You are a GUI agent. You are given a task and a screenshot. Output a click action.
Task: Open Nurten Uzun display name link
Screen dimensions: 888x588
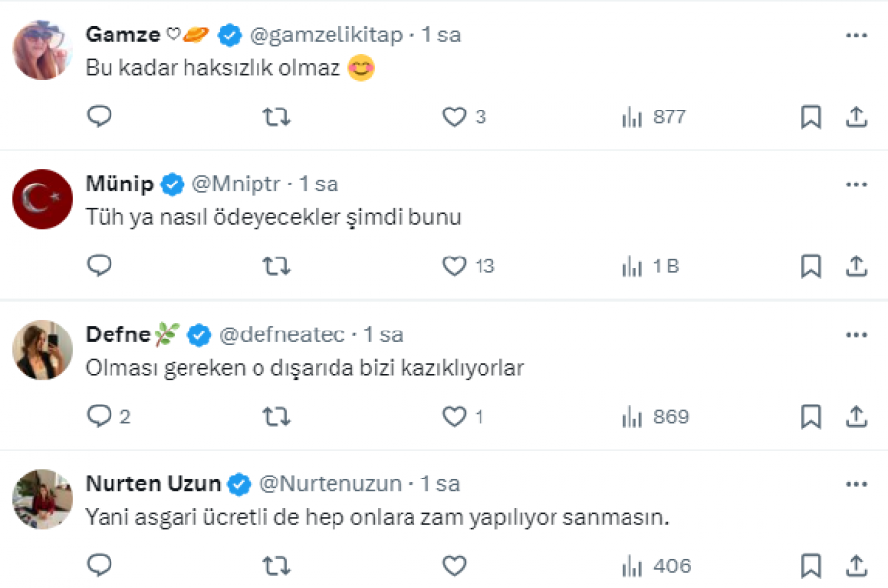(x=153, y=483)
